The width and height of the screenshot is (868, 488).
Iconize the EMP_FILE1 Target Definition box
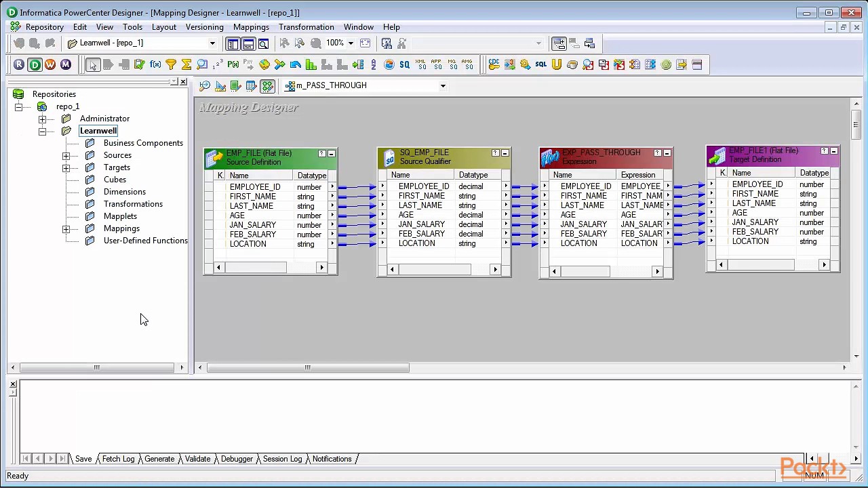pyautogui.click(x=833, y=151)
